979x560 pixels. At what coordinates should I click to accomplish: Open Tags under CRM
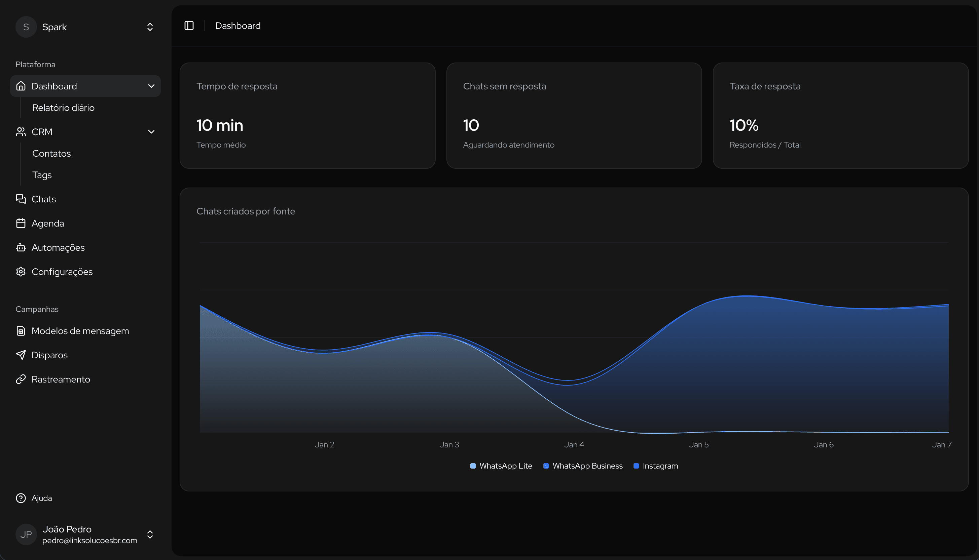42,175
